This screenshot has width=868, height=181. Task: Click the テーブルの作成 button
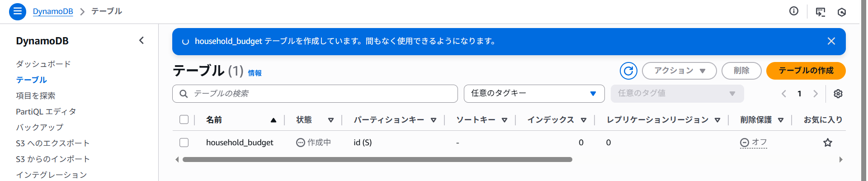[x=806, y=71]
